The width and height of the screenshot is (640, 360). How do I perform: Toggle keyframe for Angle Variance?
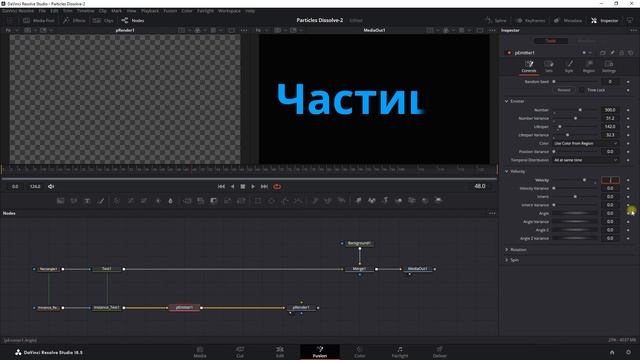pos(628,222)
